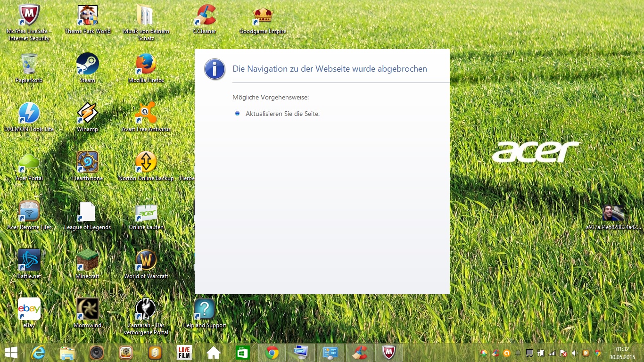The width and height of the screenshot is (644, 362).
Task: Open Zanzarah - Das verborgene Portal shortcut
Action: point(146,316)
